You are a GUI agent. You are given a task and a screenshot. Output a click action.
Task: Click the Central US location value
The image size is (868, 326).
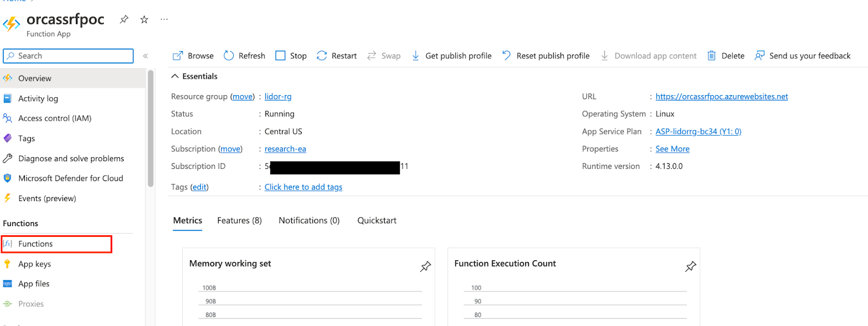(x=283, y=131)
